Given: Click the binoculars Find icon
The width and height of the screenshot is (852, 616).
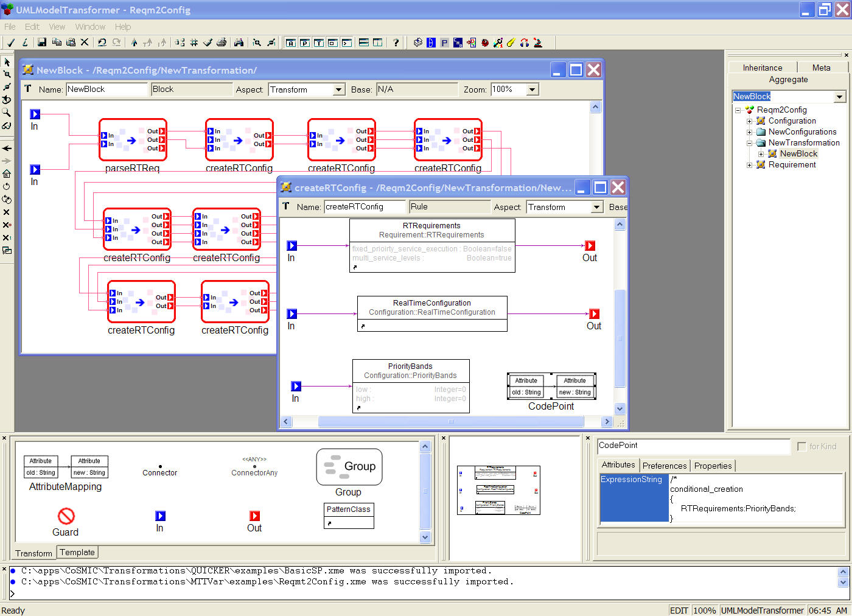Looking at the screenshot, I should coord(239,43).
